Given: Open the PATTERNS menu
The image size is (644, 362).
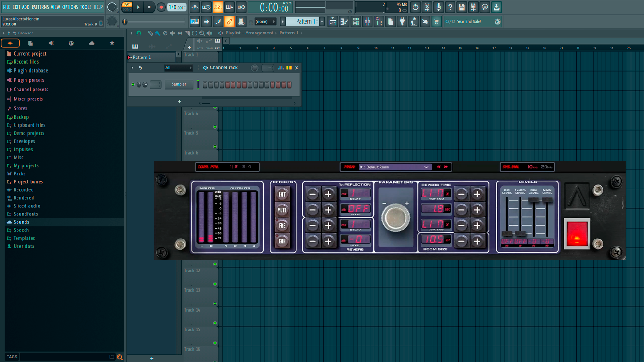Looking at the screenshot, I should point(40,7).
